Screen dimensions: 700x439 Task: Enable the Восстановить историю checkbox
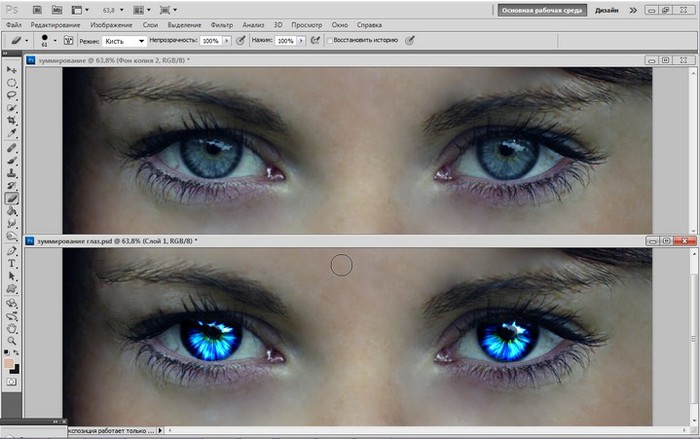(330, 41)
